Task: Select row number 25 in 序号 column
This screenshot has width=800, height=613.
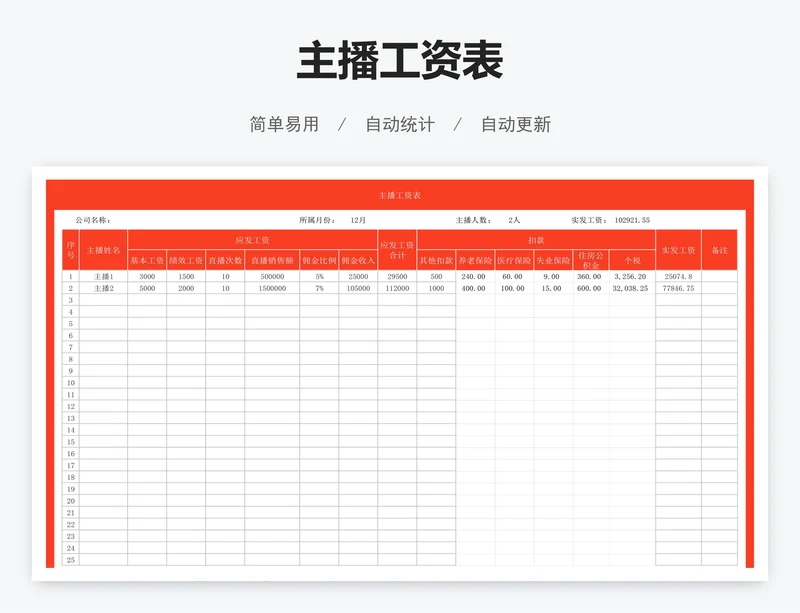Action: click(x=70, y=559)
